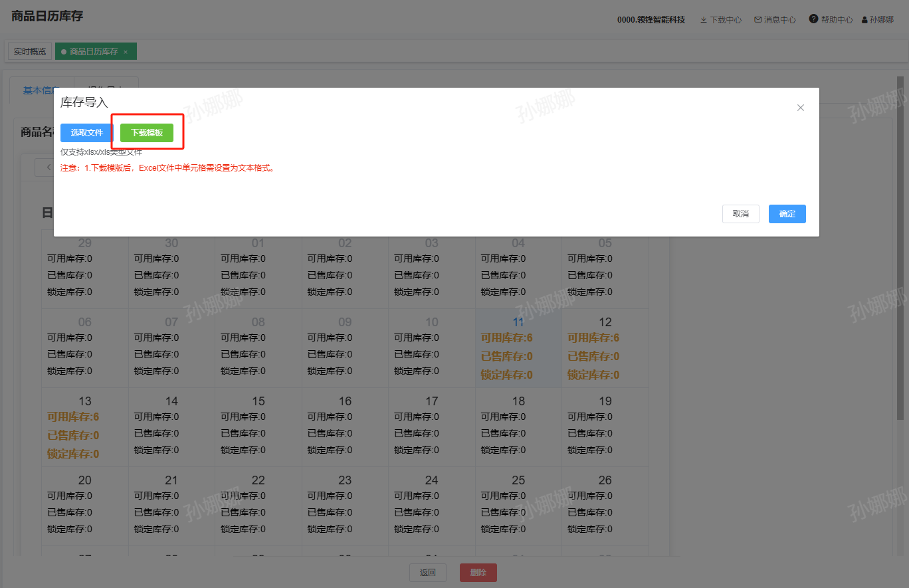Click 可用库存:0 under day 16
909x588 pixels.
pyautogui.click(x=330, y=417)
